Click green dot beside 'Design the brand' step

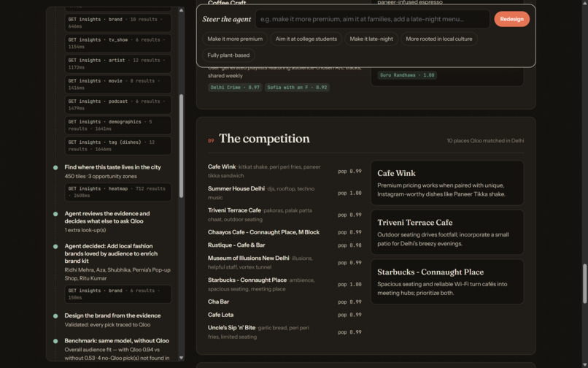point(55,316)
